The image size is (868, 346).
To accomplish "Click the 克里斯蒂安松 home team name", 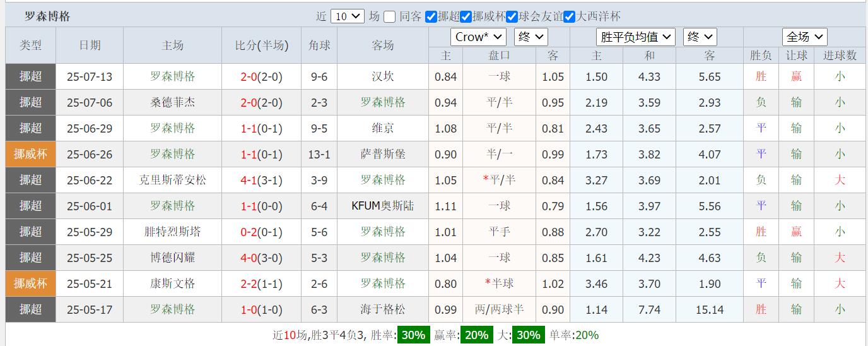I will click(172, 181).
